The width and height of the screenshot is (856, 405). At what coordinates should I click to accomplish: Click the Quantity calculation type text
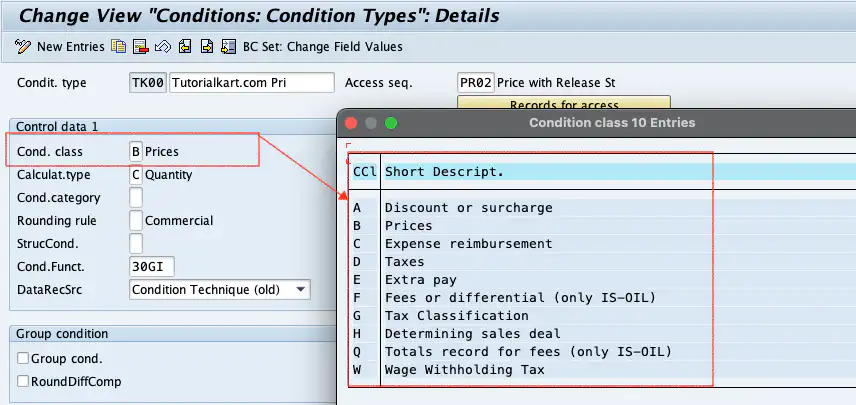(x=169, y=175)
